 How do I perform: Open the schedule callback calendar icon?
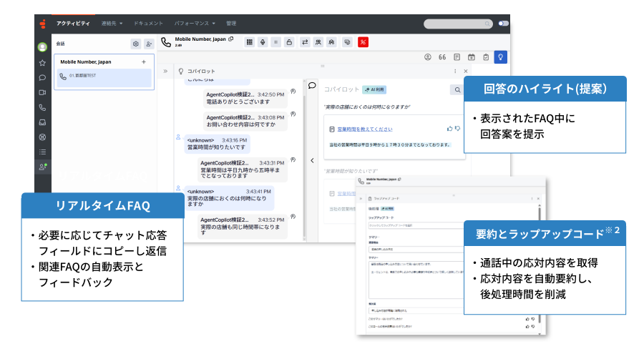pos(472,57)
